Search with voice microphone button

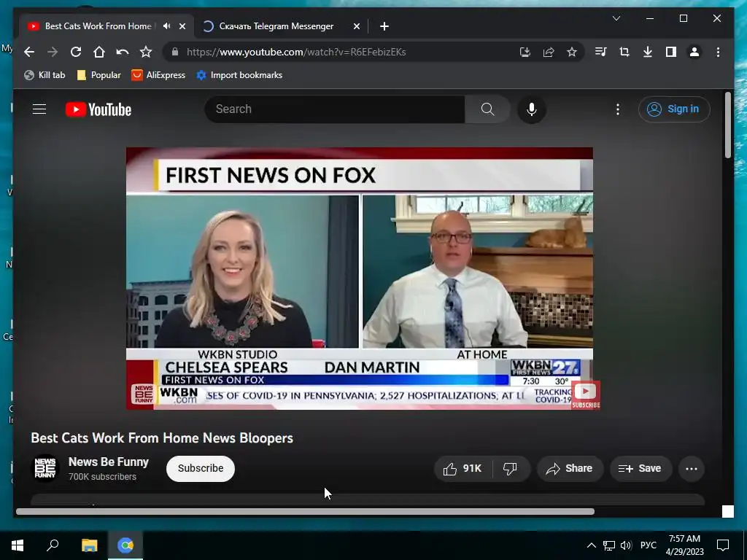(532, 109)
